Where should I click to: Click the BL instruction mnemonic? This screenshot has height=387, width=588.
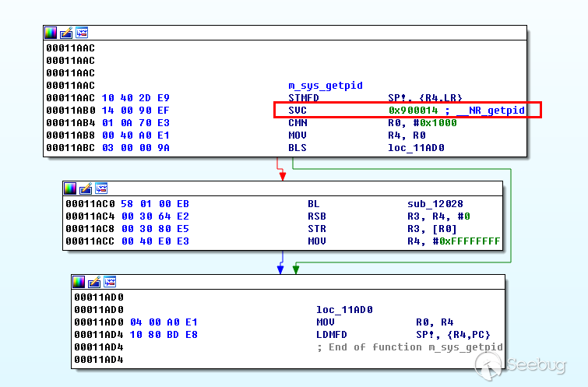[x=314, y=204]
